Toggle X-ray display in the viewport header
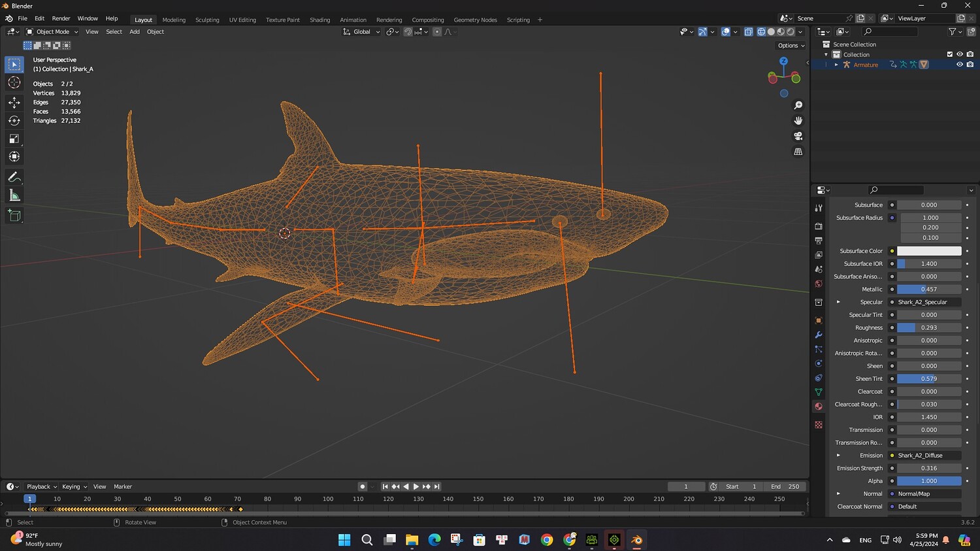The image size is (980, 551). pyautogui.click(x=749, y=31)
